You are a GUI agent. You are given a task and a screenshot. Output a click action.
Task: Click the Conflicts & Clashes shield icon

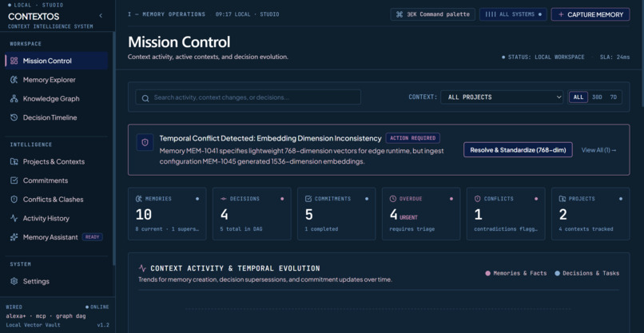(x=14, y=199)
